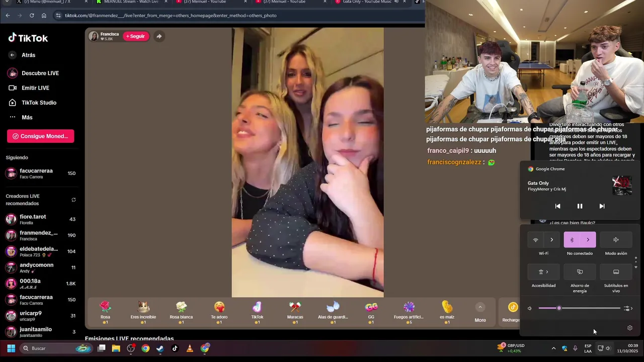Image resolution: width=644 pixels, height=362 pixels.
Task: Open fiore.tarot live stream
Action: (40, 219)
